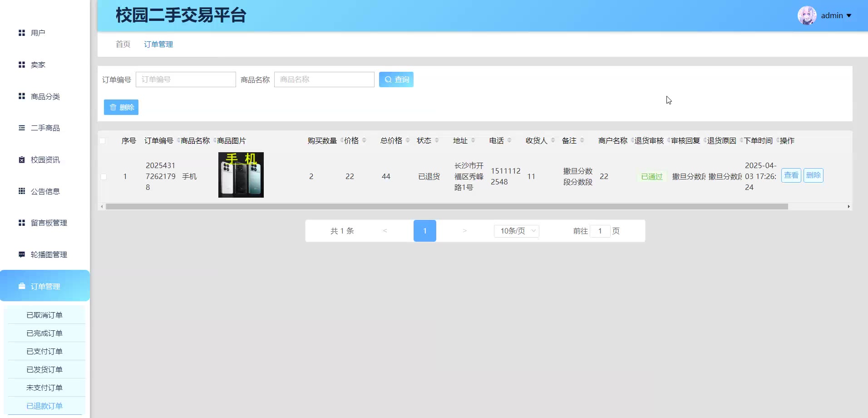Open the 已退款订单 submenu item
The image size is (868, 418).
point(44,406)
